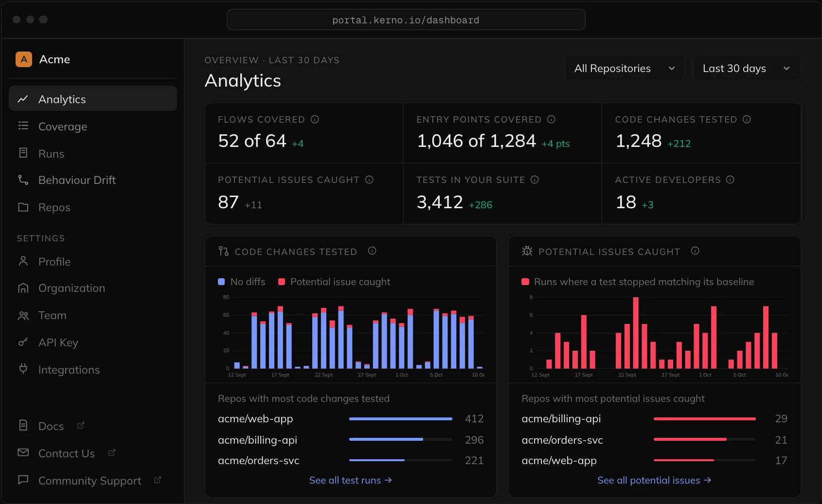Viewport: 822px width, 504px height.
Task: Open the Analytics sidebar section
Action: point(93,99)
